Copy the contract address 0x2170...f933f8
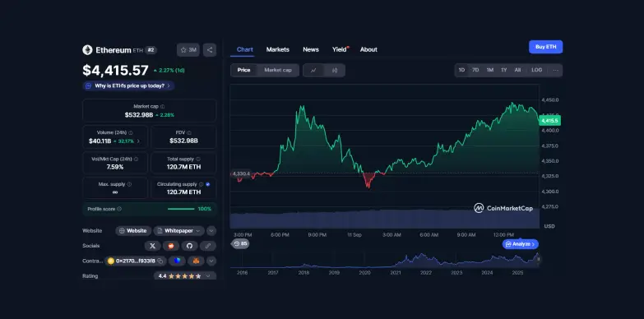 tap(160, 261)
